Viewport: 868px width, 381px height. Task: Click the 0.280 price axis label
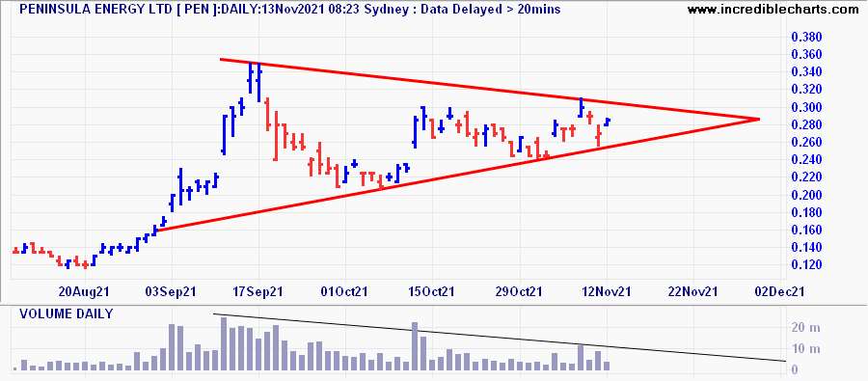806,124
